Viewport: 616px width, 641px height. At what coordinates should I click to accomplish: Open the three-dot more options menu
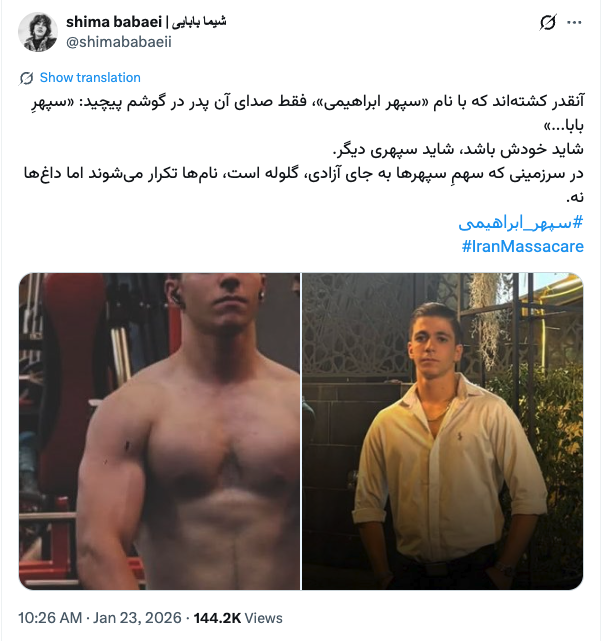(x=574, y=22)
